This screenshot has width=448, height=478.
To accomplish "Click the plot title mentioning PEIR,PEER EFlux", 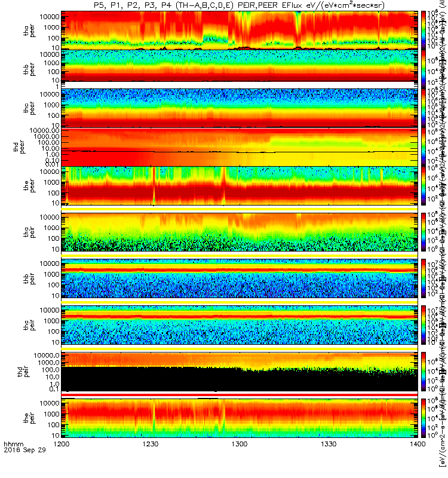I will click(x=239, y=5).
